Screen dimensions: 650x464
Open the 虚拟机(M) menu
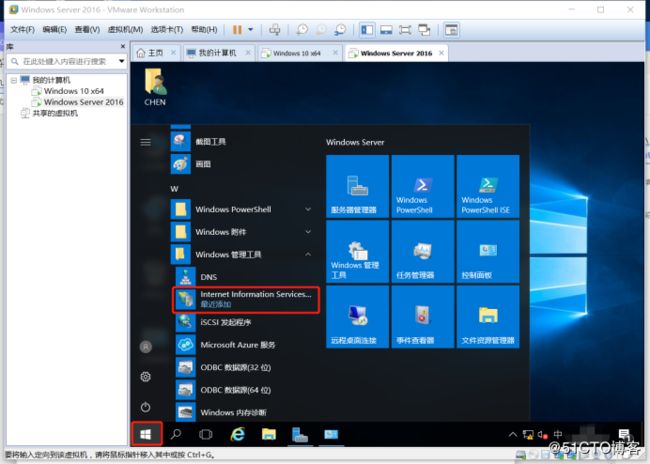(125, 29)
